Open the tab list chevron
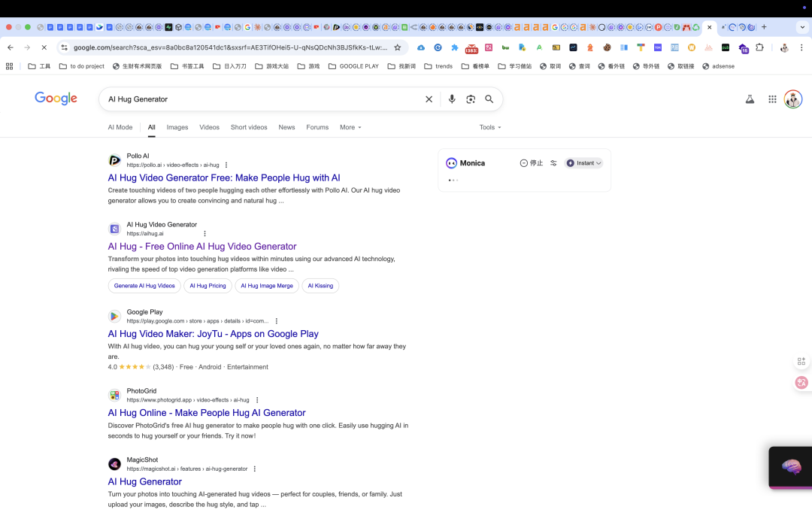This screenshot has height=525, width=812. [x=802, y=27]
